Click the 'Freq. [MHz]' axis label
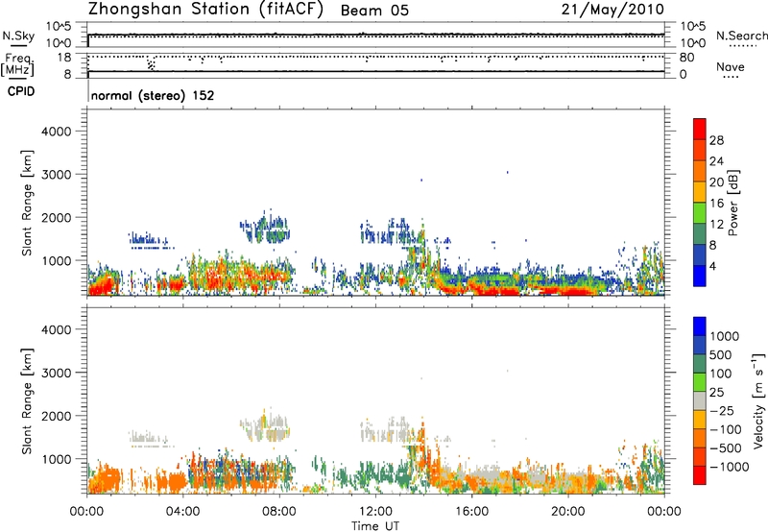The height and width of the screenshot is (532, 768). (x=17, y=64)
